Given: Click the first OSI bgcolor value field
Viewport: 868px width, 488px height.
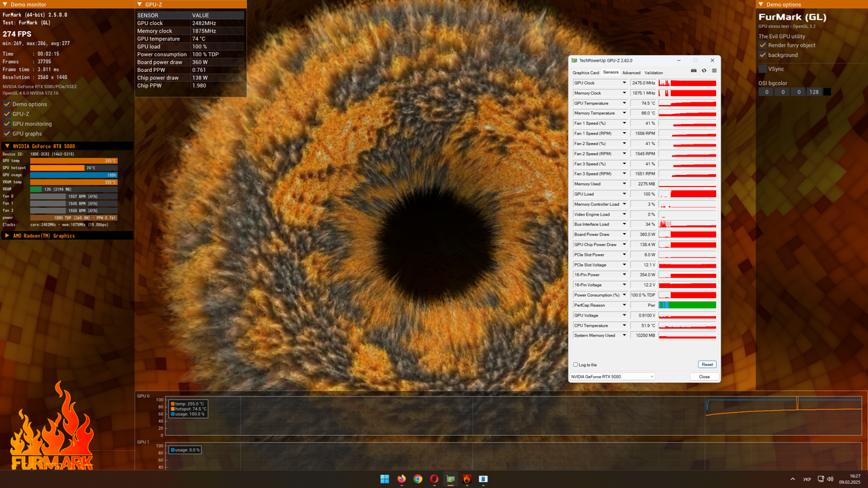Looking at the screenshot, I should pyautogui.click(x=766, y=91).
